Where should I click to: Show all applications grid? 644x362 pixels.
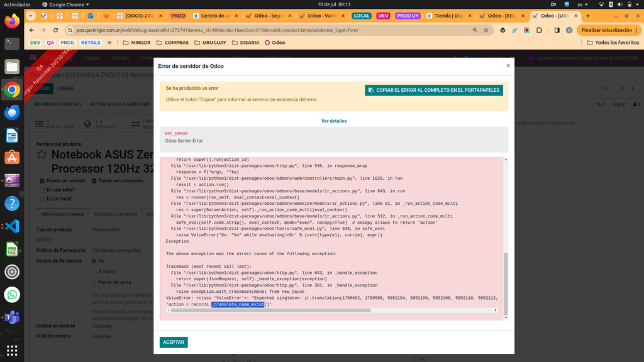click(x=12, y=350)
